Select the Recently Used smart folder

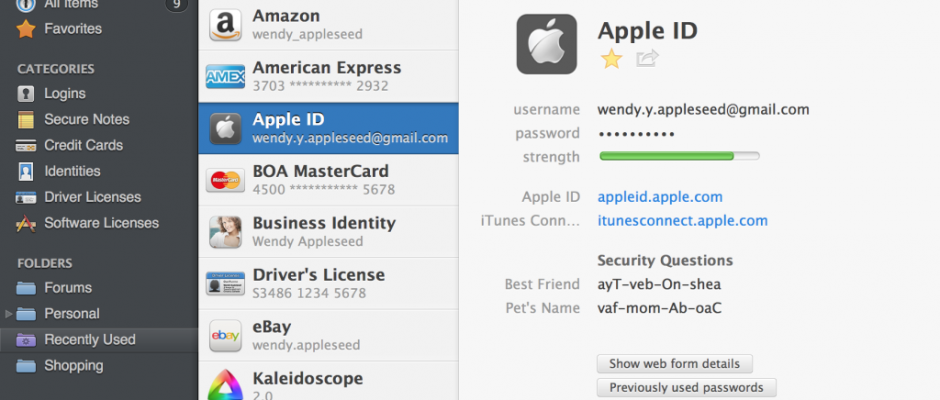click(89, 340)
